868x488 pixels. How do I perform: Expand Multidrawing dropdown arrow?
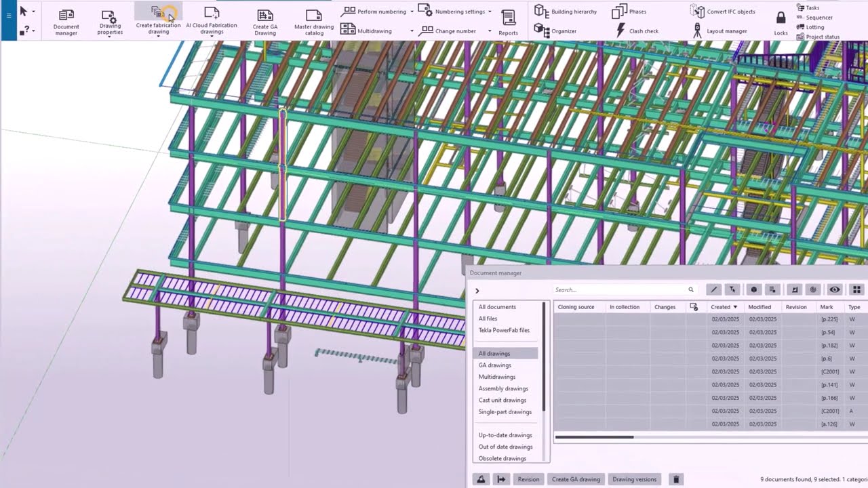pyautogui.click(x=412, y=30)
